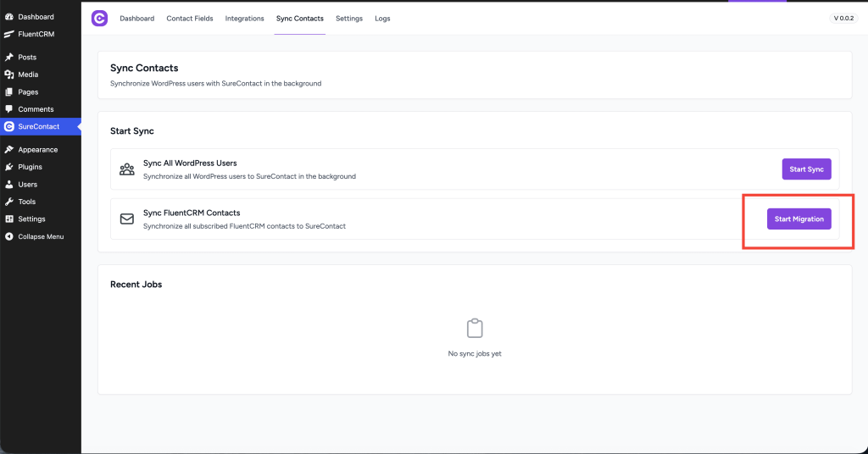Click the Tools wrench icon in sidebar
The image size is (868, 454).
tap(9, 202)
